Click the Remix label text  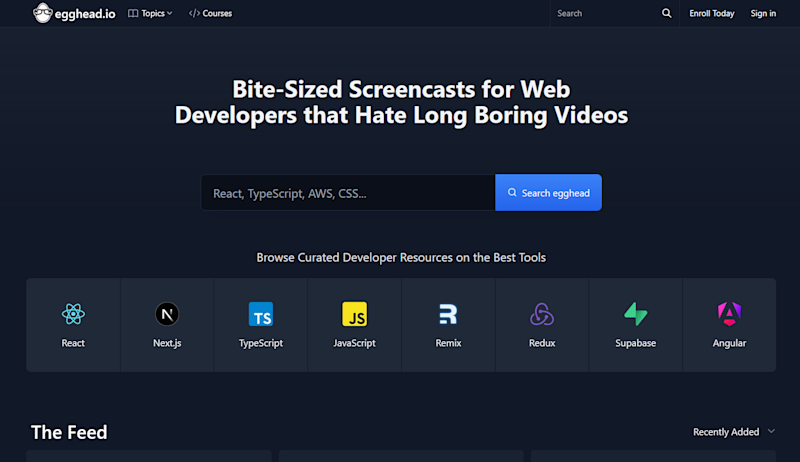coord(448,343)
